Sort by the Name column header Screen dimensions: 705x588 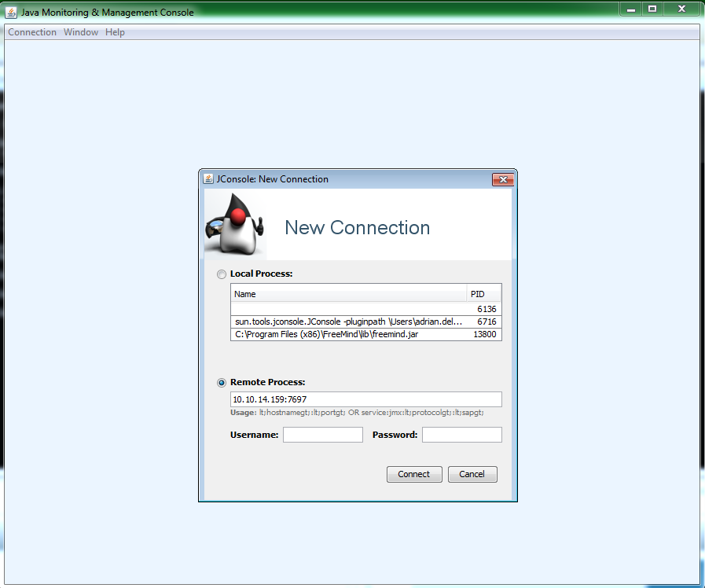point(349,294)
